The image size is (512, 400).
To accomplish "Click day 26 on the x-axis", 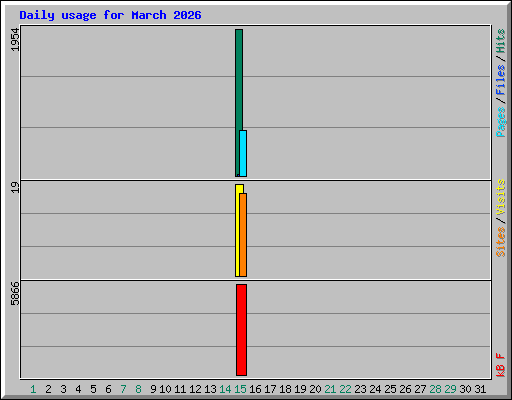I will pos(405,389).
